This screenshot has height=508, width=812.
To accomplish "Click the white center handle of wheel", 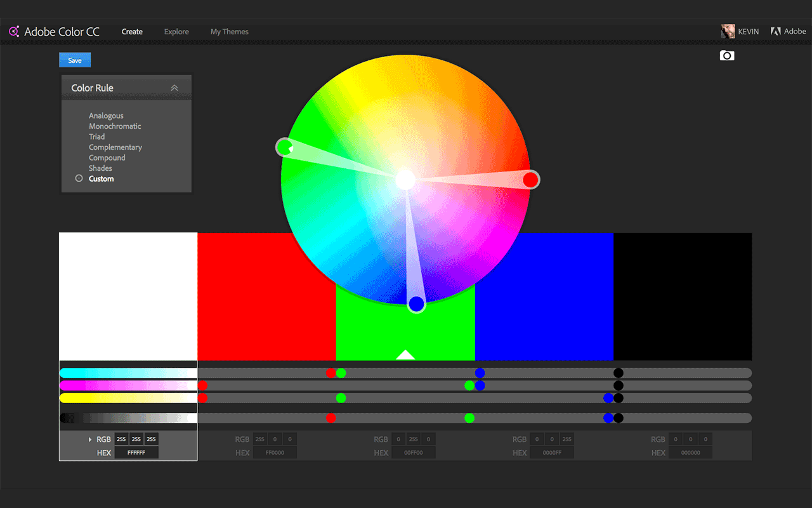I will [x=405, y=180].
